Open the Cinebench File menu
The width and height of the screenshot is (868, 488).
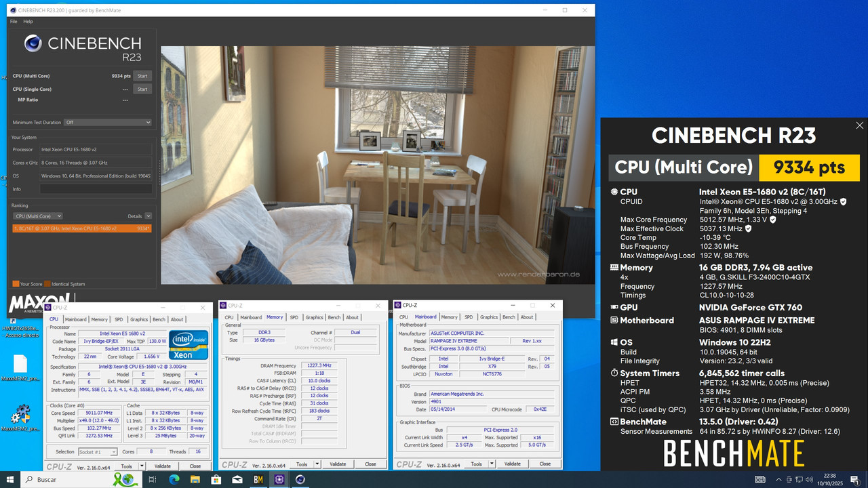14,21
